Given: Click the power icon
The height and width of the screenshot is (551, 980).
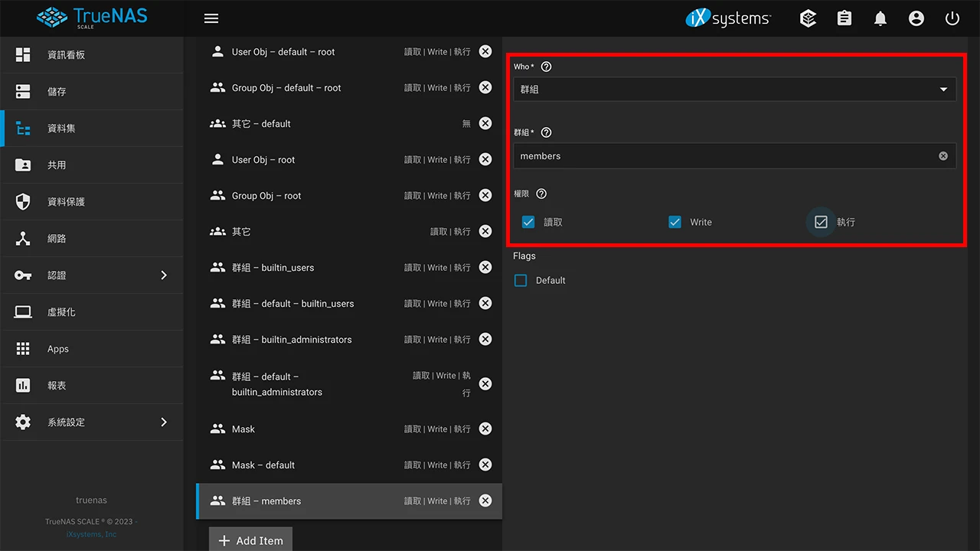Looking at the screenshot, I should pyautogui.click(x=952, y=18).
